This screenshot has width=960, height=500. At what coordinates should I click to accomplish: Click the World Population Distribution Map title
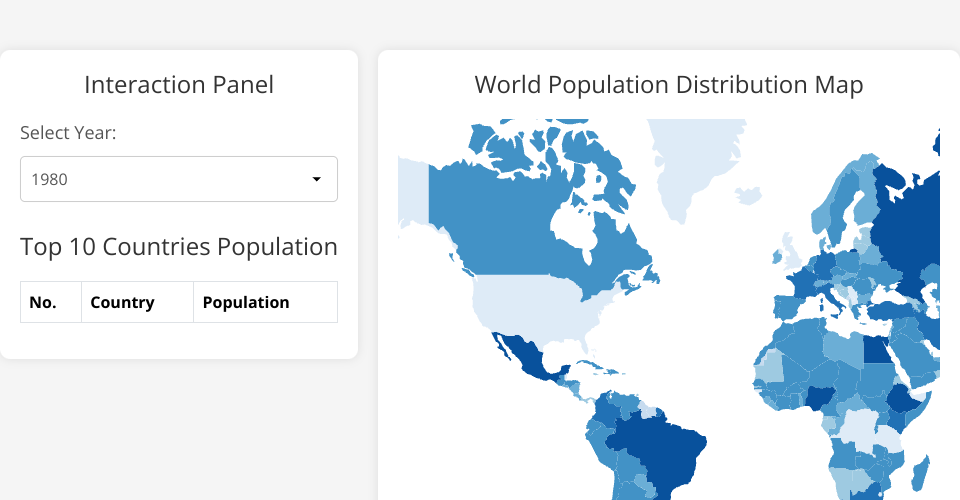(x=668, y=85)
